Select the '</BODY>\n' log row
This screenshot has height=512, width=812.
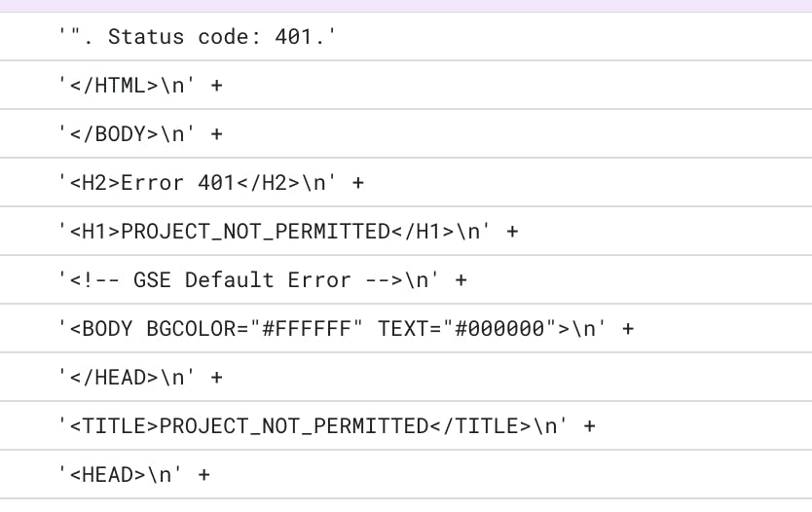(x=406, y=134)
